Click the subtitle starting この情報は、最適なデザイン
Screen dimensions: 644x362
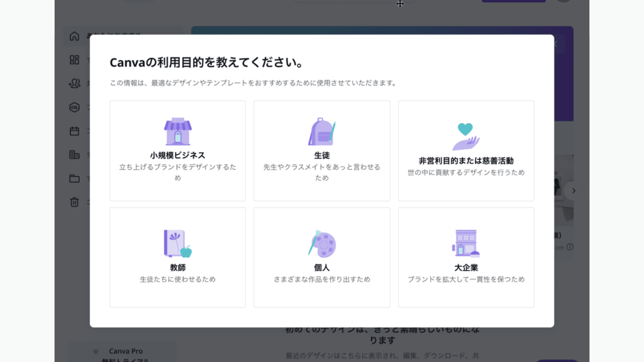[253, 83]
